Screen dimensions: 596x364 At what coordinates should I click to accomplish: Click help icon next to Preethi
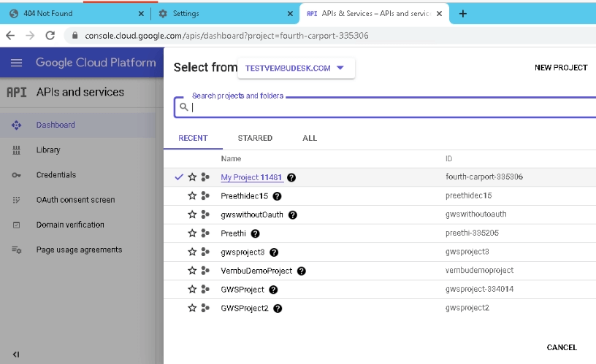click(x=256, y=233)
